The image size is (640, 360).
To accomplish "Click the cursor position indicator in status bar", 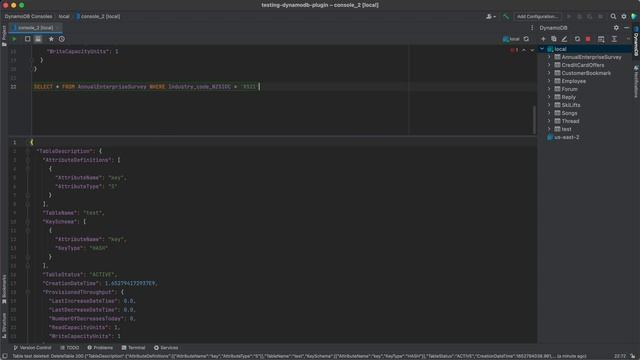I will (620, 356).
